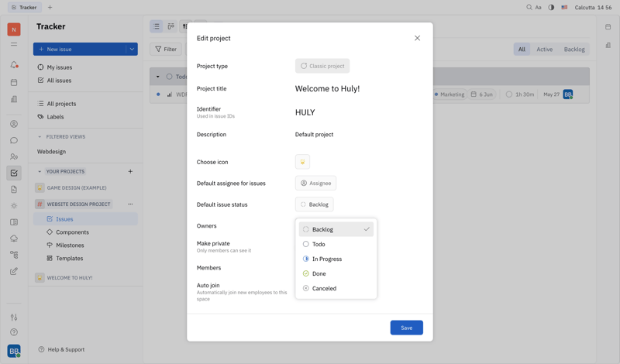This screenshot has width=620, height=364.
Task: Click the Filter button
Action: (x=166, y=49)
